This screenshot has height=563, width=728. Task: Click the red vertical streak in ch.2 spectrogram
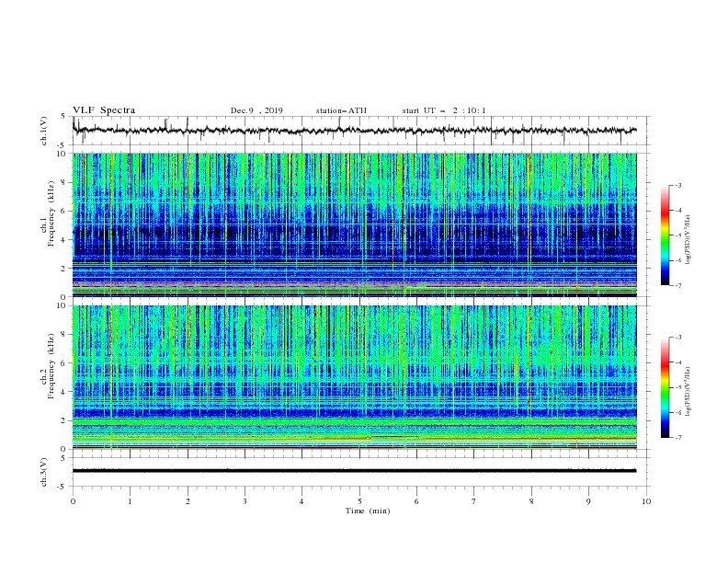(x=529, y=362)
